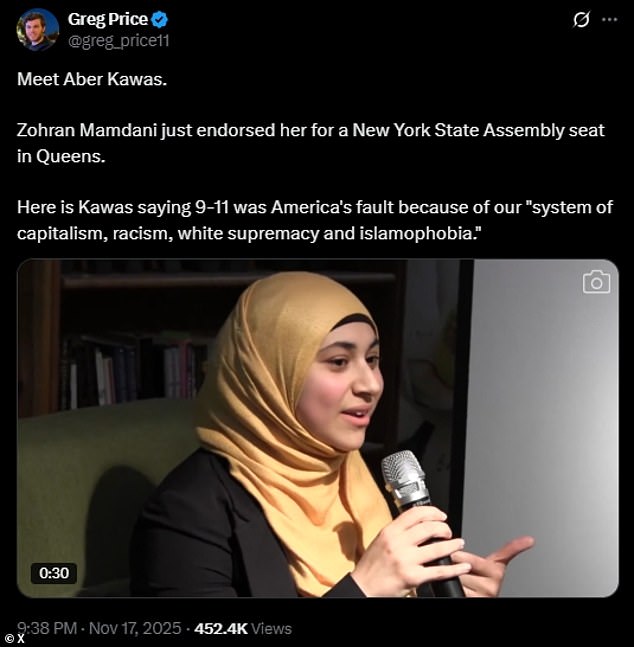
Task: Click the Nov 17, 2025 date
Action: pyautogui.click(x=135, y=628)
